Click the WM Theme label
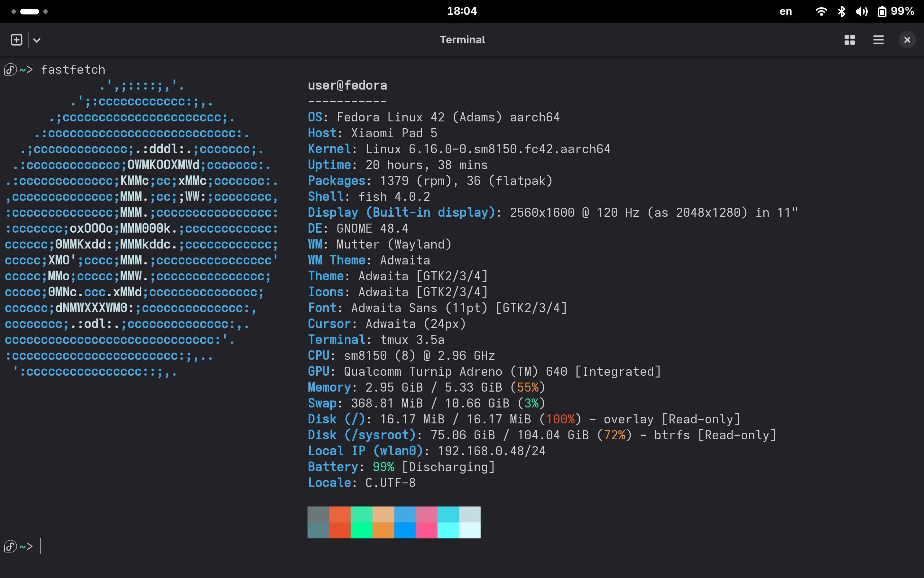 click(x=337, y=260)
